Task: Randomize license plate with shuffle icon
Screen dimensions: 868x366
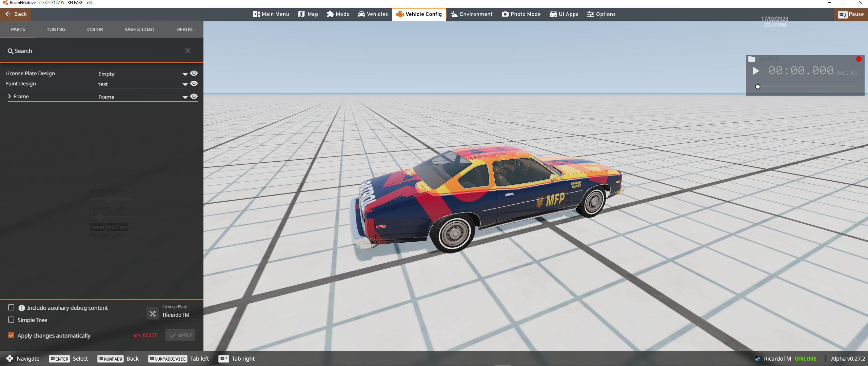Action: point(153,314)
